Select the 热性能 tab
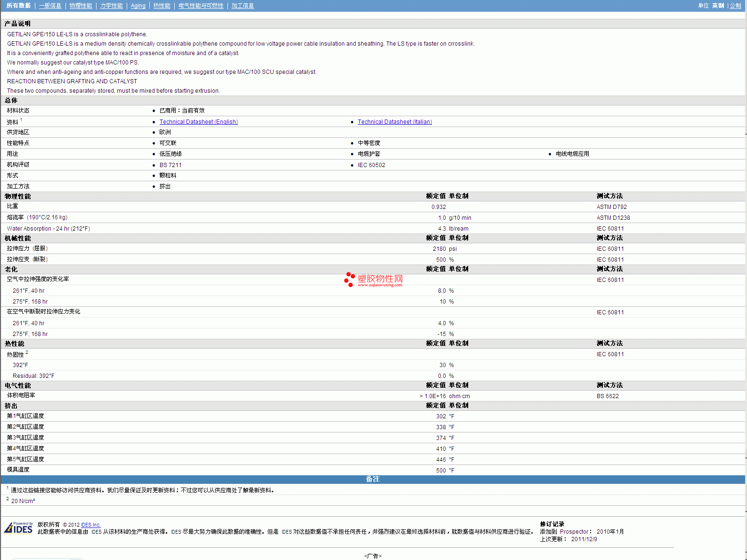This screenshot has width=747, height=560. coord(162,6)
